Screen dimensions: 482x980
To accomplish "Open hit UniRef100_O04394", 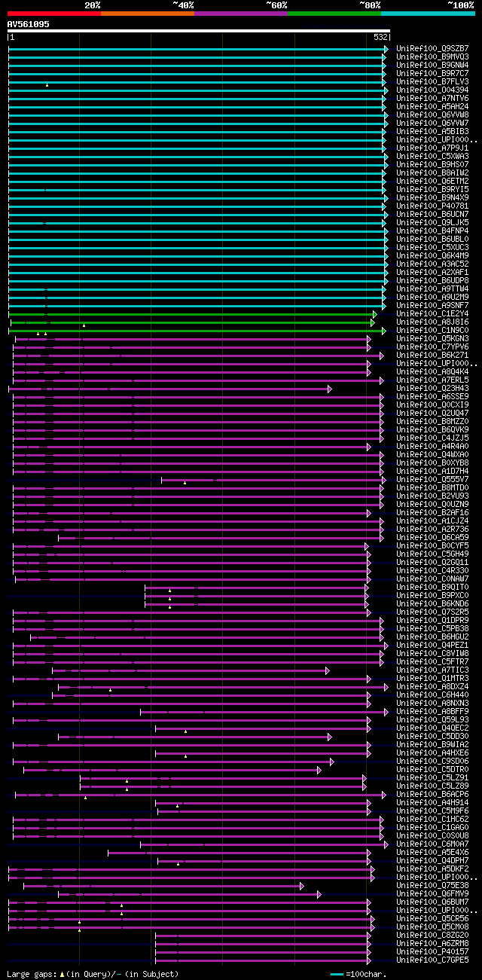I will (x=432, y=90).
